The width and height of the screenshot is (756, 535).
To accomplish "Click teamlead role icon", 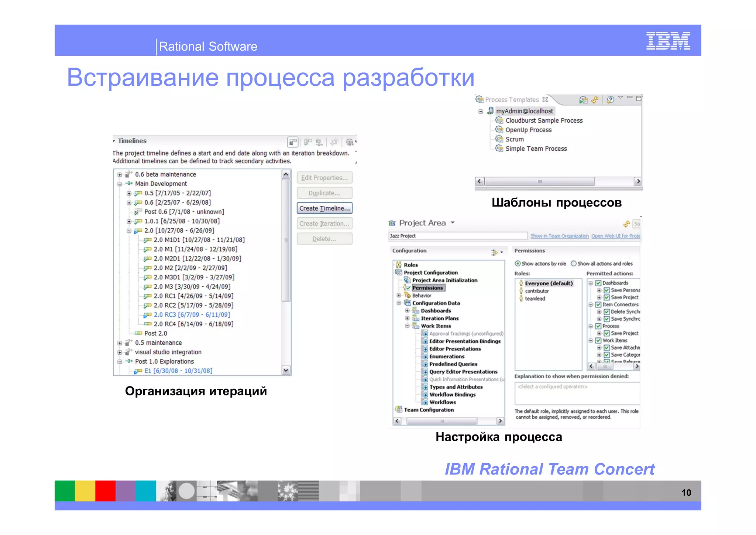I will [521, 299].
